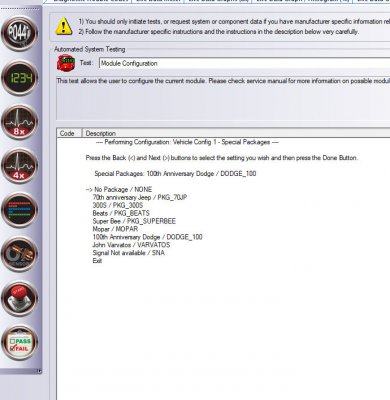Click the red module icon beside Test
Screen dimensions: 390x400
(66, 63)
